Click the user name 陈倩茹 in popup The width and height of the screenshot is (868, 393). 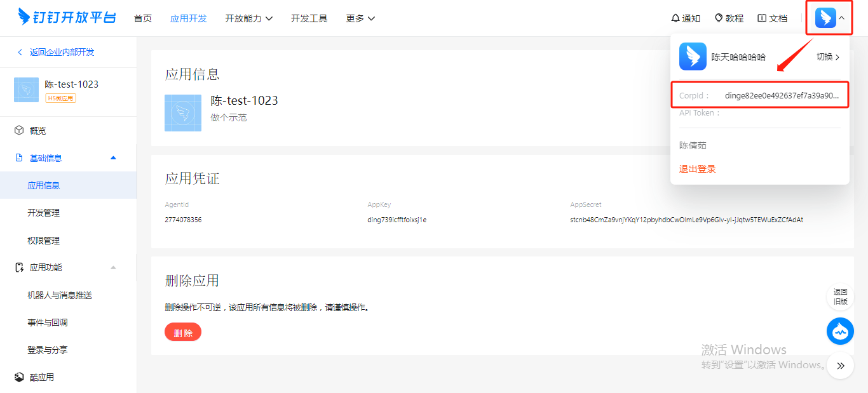point(693,145)
